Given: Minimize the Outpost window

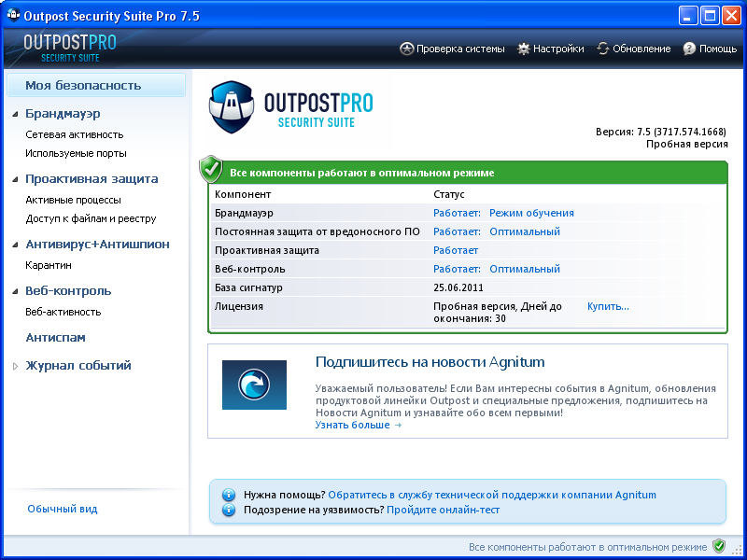Looking at the screenshot, I should 688,16.
